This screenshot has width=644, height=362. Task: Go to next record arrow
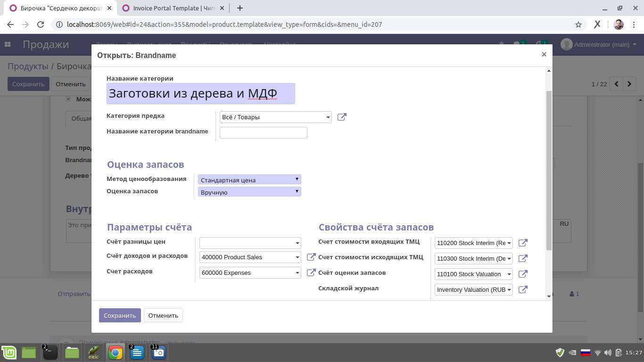(629, 84)
